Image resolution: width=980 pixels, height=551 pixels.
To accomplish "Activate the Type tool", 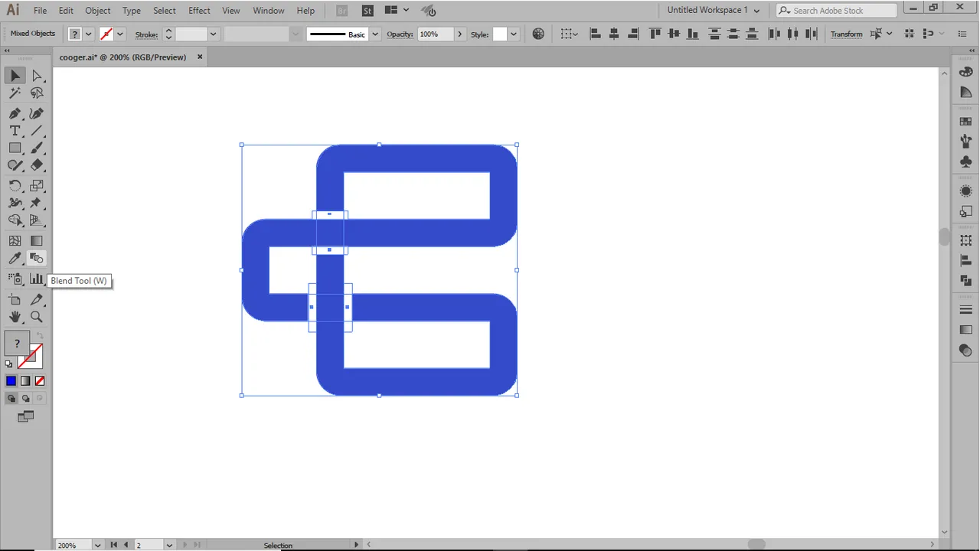I will [x=15, y=131].
